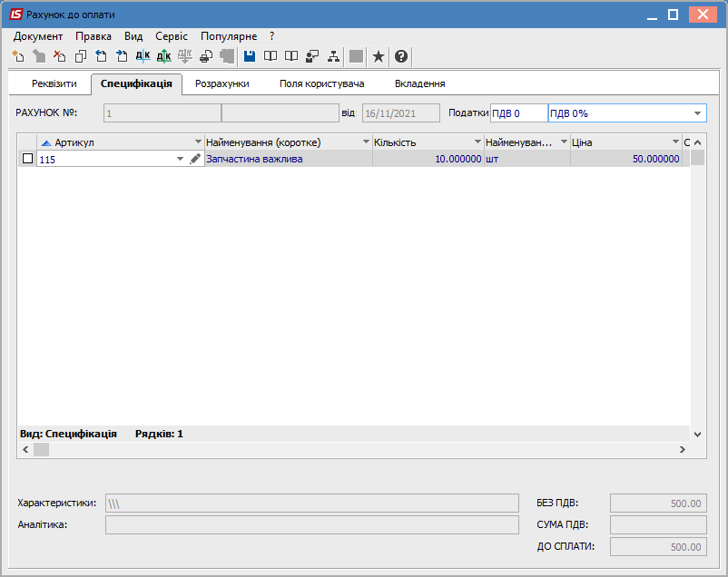Screen dimensions: 728x577
Task: Click the second open book icon
Action: tap(291, 56)
